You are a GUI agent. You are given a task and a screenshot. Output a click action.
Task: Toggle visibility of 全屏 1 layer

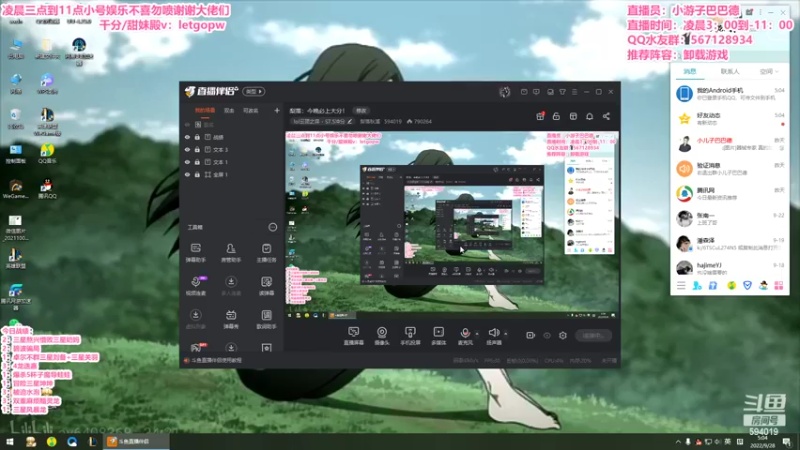click(187, 174)
